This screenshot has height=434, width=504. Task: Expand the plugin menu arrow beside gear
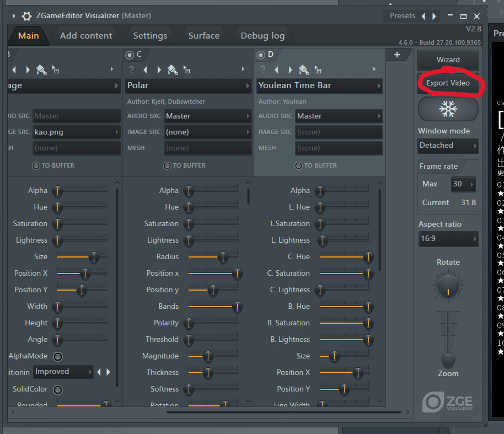13,16
